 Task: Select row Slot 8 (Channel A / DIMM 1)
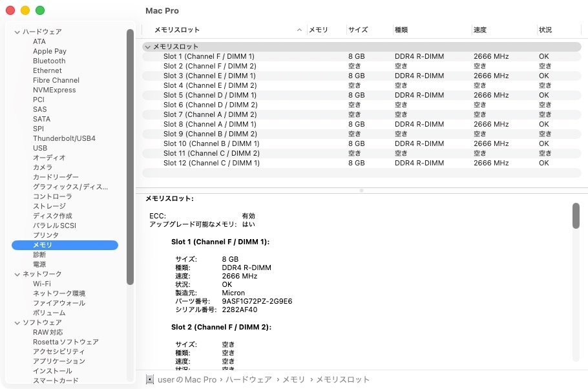[x=361, y=124]
